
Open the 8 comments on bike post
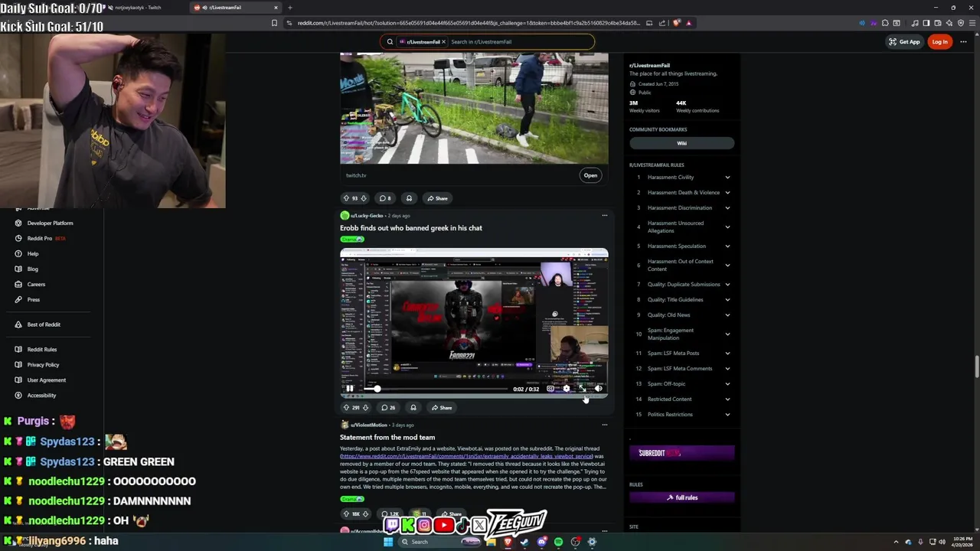385,198
